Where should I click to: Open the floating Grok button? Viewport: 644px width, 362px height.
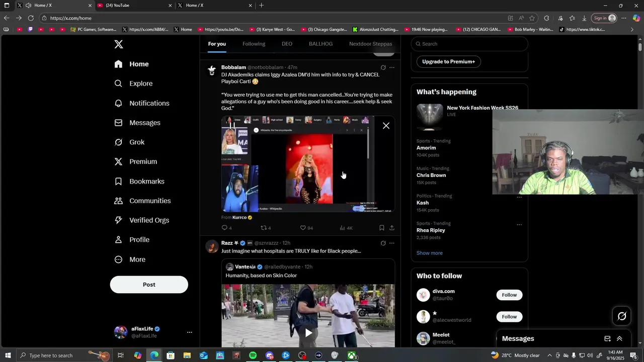(x=622, y=316)
